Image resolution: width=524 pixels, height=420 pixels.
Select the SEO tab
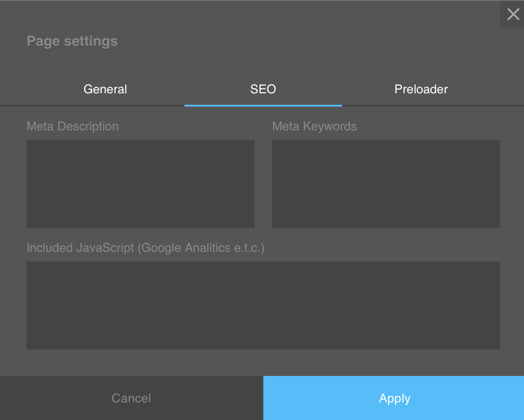[x=263, y=89]
